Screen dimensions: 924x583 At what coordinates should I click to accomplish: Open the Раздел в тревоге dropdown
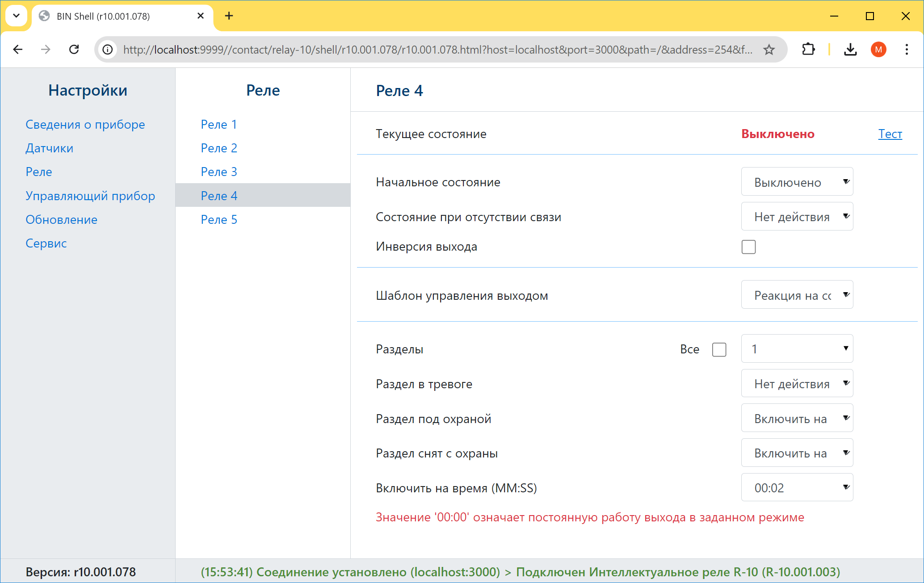click(797, 384)
